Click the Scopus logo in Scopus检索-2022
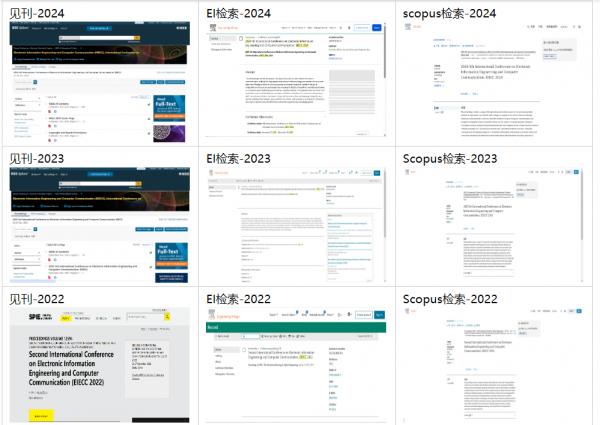Screen dimensions: 600x425 click(x=414, y=311)
